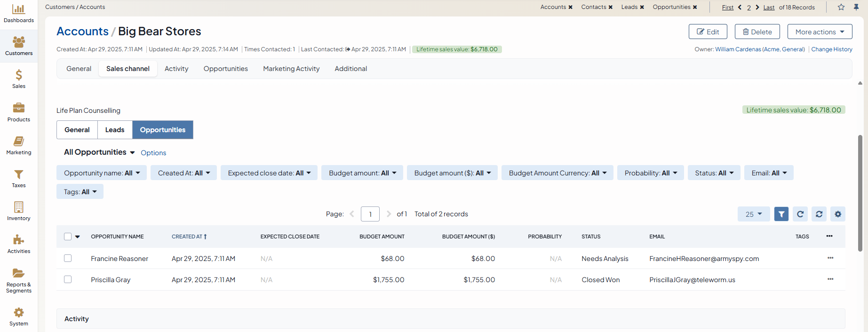Viewport: 868px width, 332px height.
Task: Open grid settings gear icon
Action: click(x=838, y=214)
